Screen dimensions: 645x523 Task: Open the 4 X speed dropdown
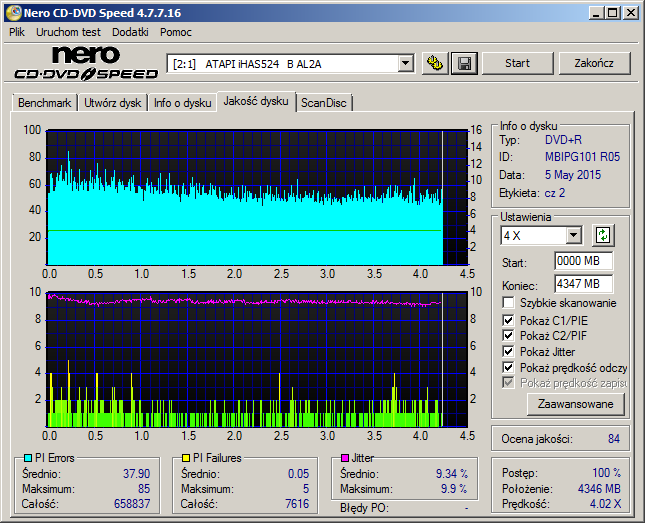(x=573, y=235)
